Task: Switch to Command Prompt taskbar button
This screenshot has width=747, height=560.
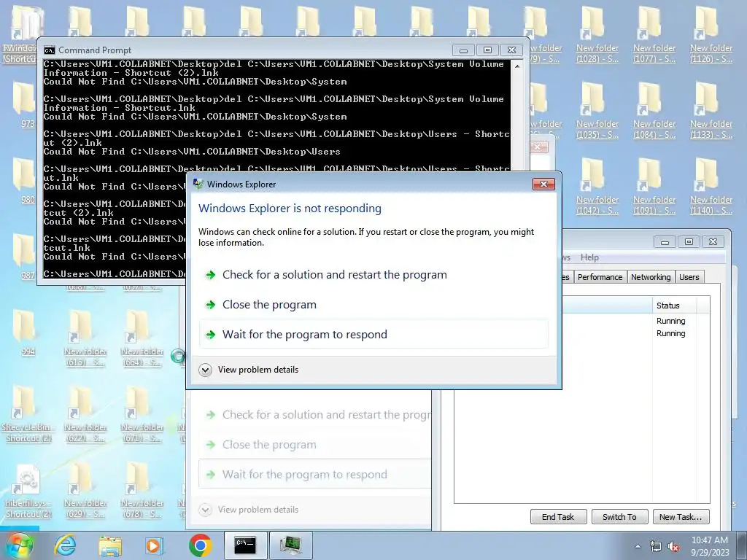Action: [x=245, y=545]
